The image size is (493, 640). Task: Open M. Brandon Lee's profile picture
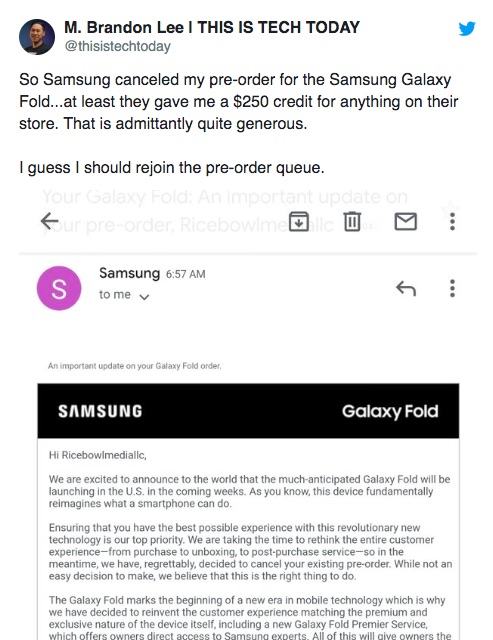(x=37, y=37)
